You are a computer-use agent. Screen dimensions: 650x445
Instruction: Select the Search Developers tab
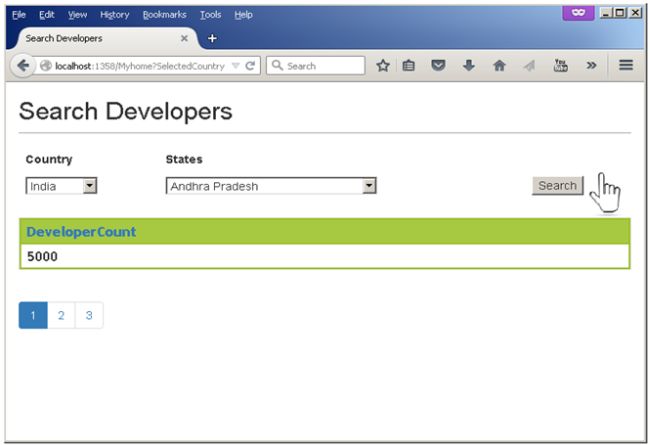coord(106,38)
